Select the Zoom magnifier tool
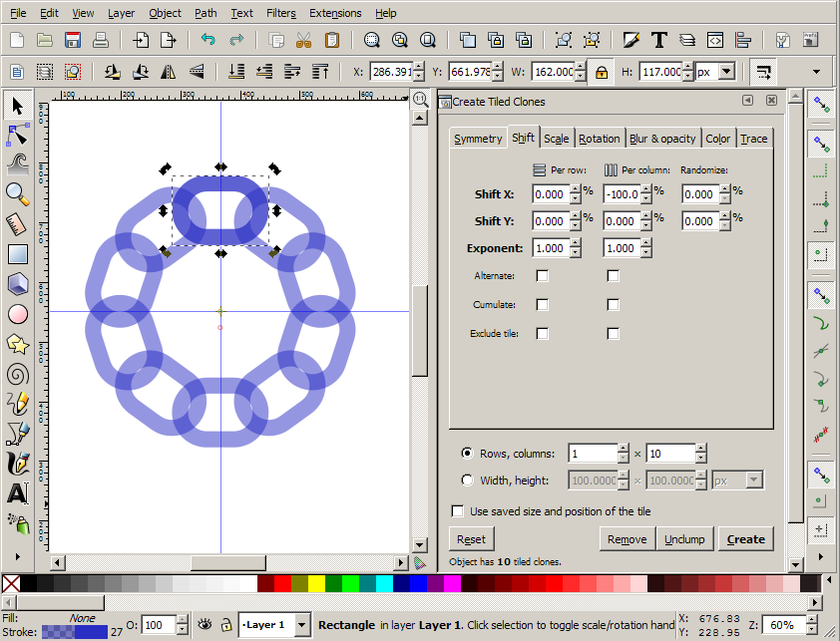Screen dimensions: 840x641 click(17, 194)
